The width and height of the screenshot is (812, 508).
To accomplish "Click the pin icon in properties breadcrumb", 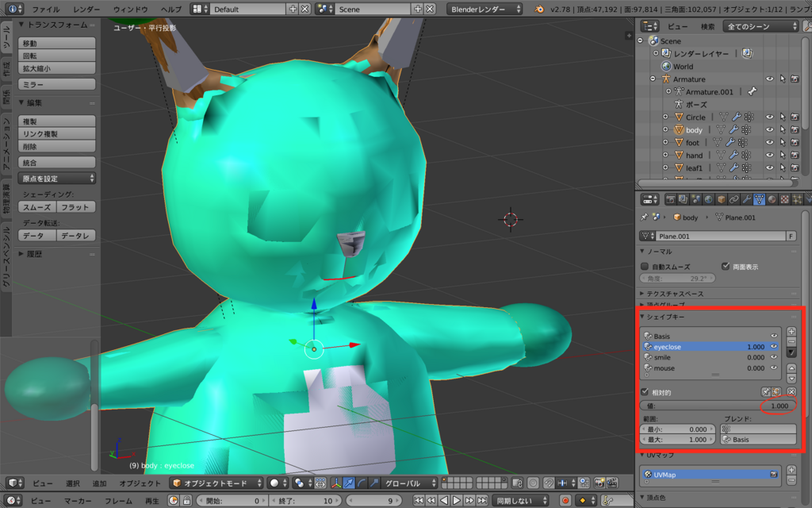I will pyautogui.click(x=644, y=217).
